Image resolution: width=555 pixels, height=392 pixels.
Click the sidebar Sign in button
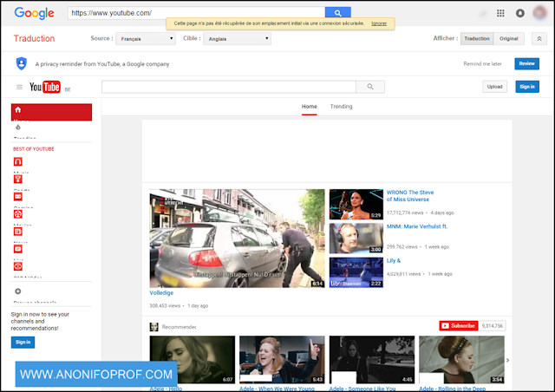pos(23,342)
